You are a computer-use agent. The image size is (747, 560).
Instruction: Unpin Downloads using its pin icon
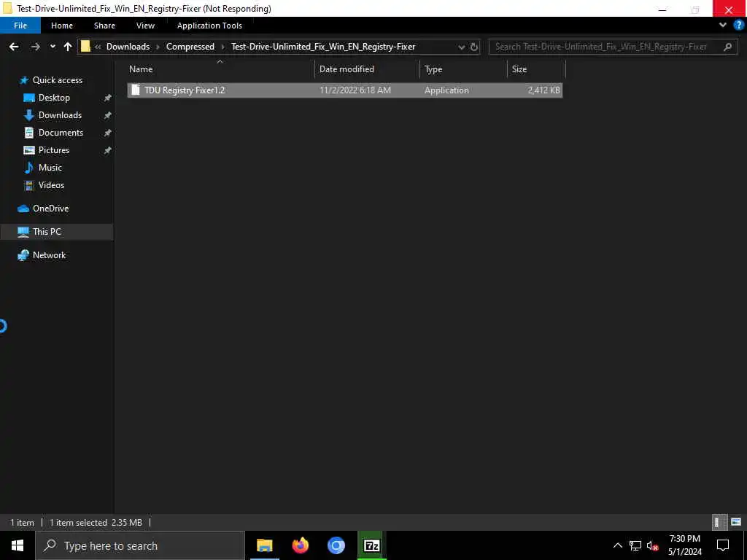click(108, 115)
